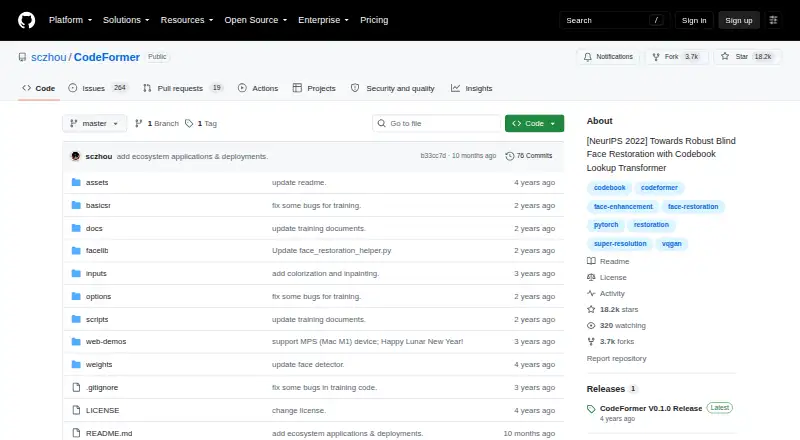Open the assets folder icon
Image resolution: width=800 pixels, height=440 pixels.
(x=76, y=182)
